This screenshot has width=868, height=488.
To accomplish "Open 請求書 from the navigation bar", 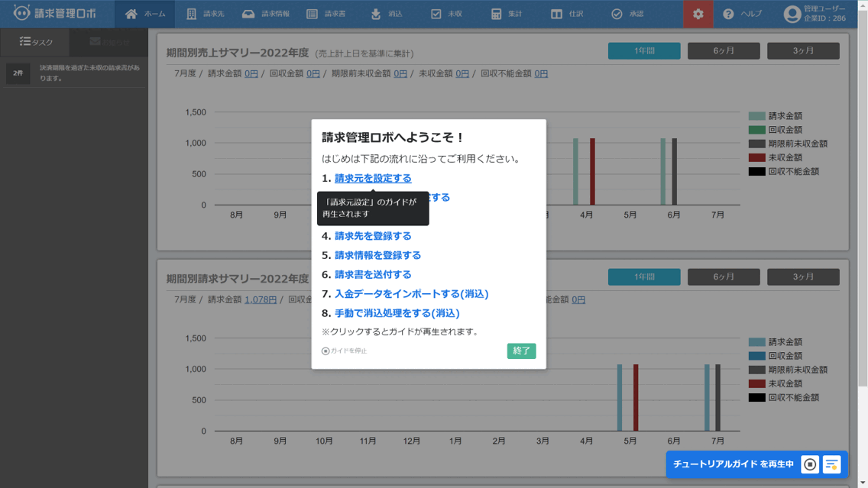I will [x=330, y=14].
